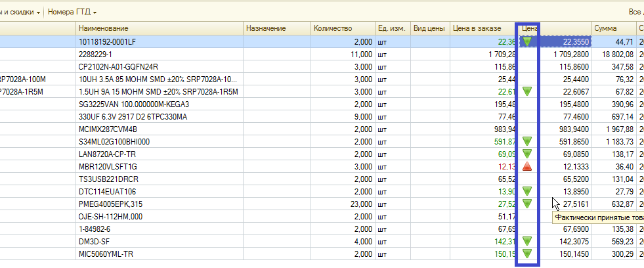Click green arrow in PMEG4005EPK,315 row
This screenshot has height=268, width=644.
527,204
